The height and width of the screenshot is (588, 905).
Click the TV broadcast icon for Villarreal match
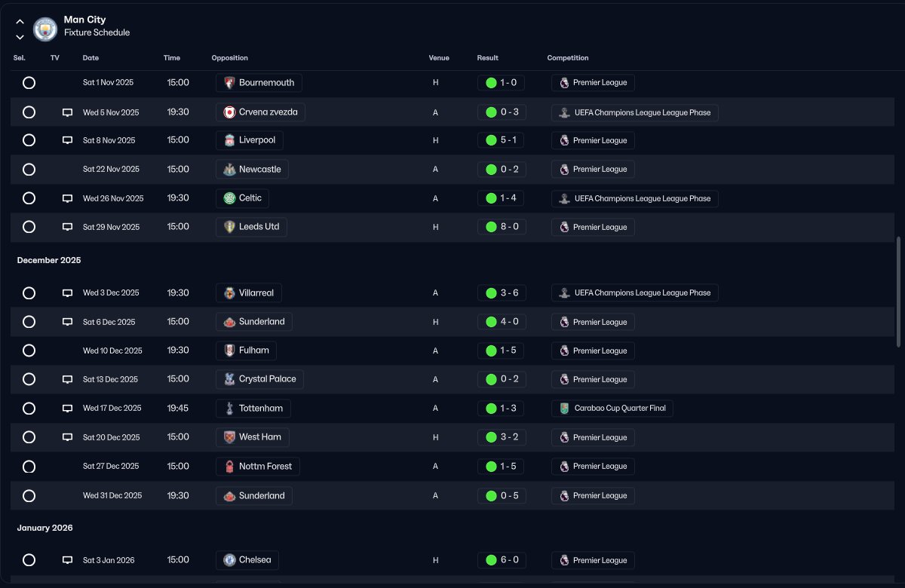pos(67,292)
